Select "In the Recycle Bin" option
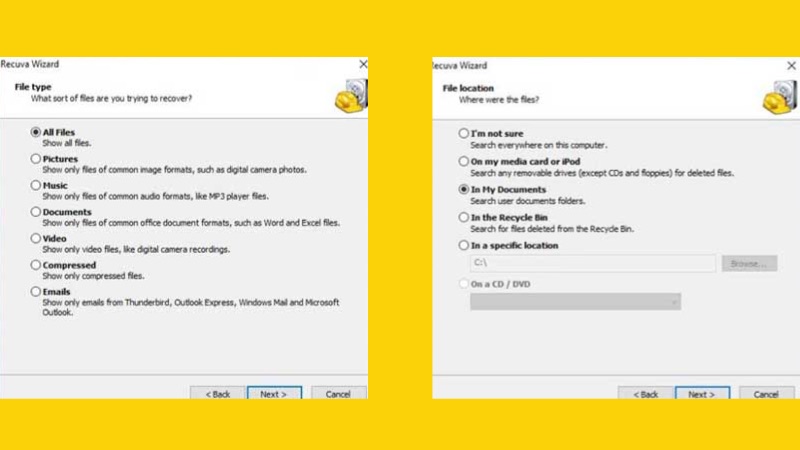Viewport: 800px width, 450px height. click(x=463, y=217)
